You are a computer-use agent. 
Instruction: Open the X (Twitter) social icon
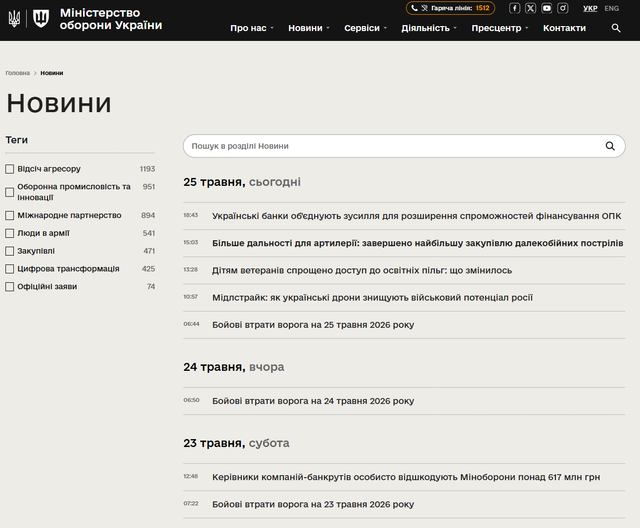point(530,8)
